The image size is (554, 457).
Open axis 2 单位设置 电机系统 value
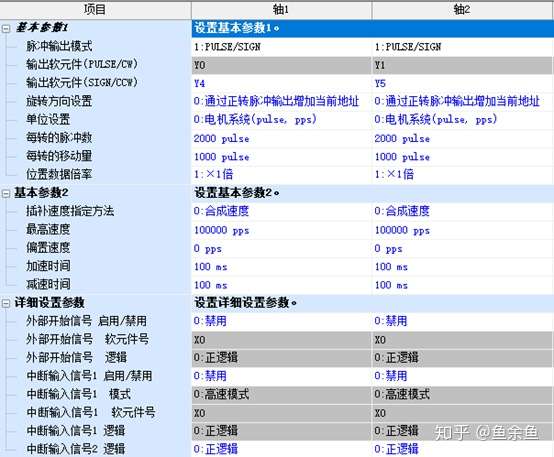(x=462, y=120)
